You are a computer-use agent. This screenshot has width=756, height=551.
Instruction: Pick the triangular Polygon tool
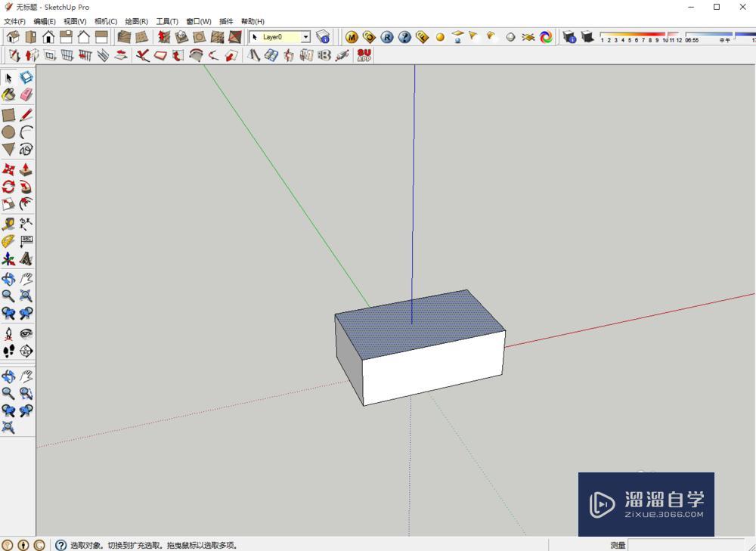click(8, 150)
